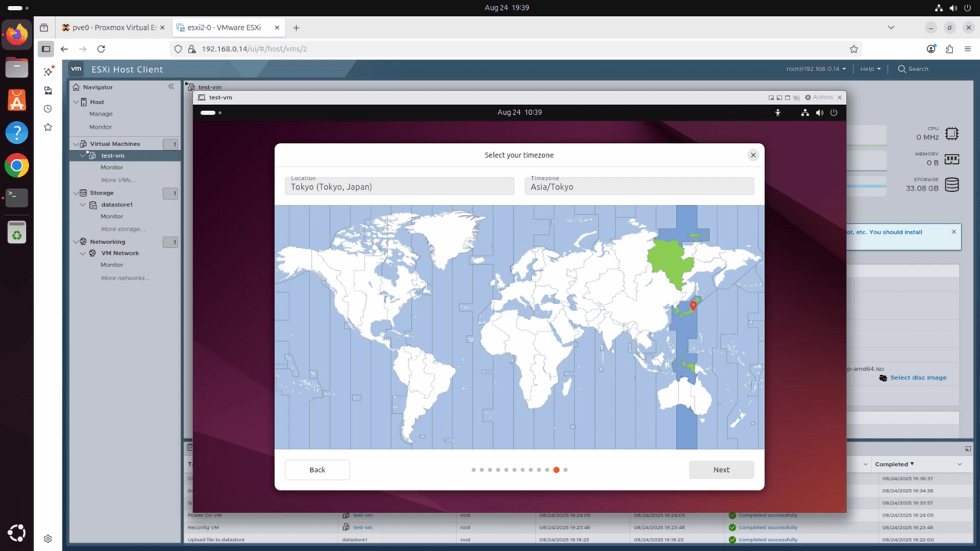
Task: Toggle the Firefox sidebar button
Action: click(46, 49)
